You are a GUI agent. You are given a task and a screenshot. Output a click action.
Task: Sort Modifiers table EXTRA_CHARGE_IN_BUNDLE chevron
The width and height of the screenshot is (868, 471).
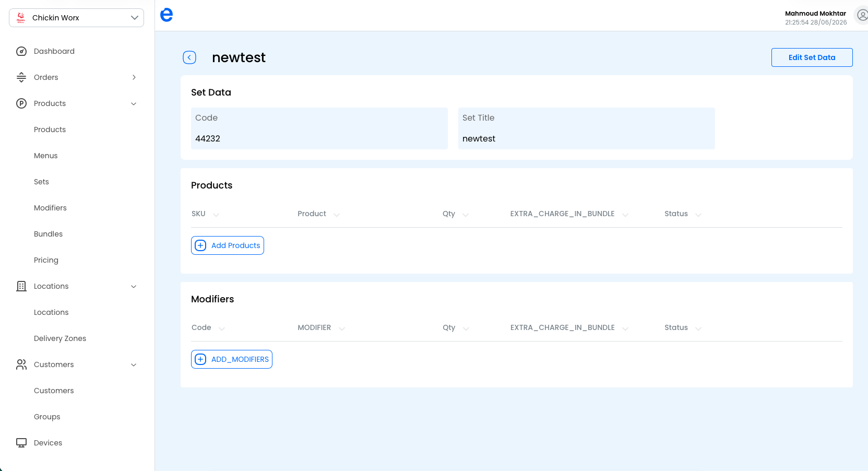coord(625,328)
